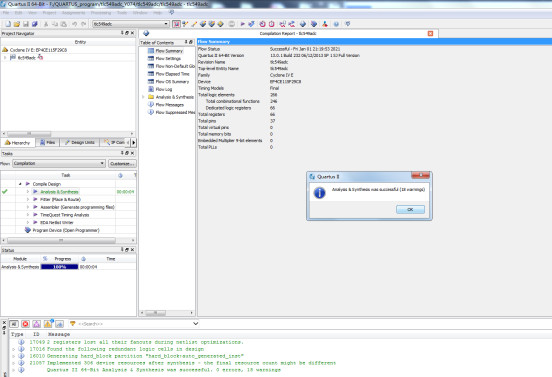Click the Compilation Report globe icon

[x=146, y=33]
